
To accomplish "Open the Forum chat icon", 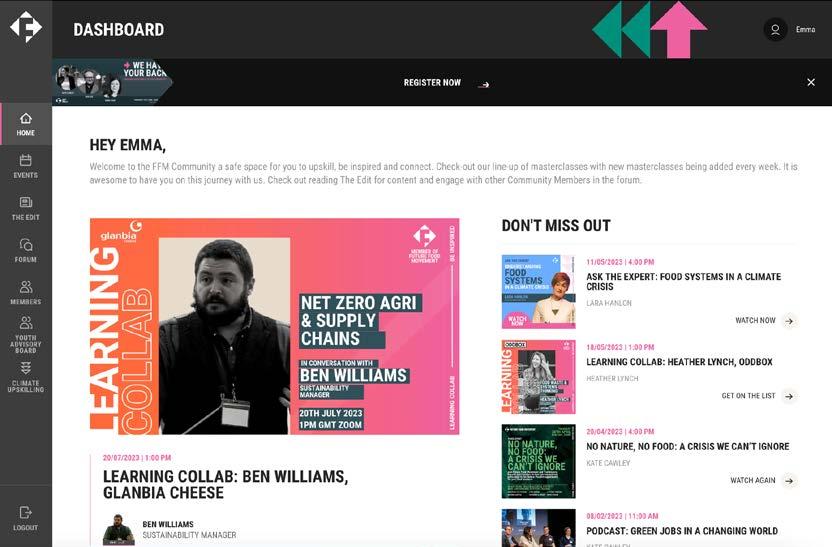I will click(25, 245).
